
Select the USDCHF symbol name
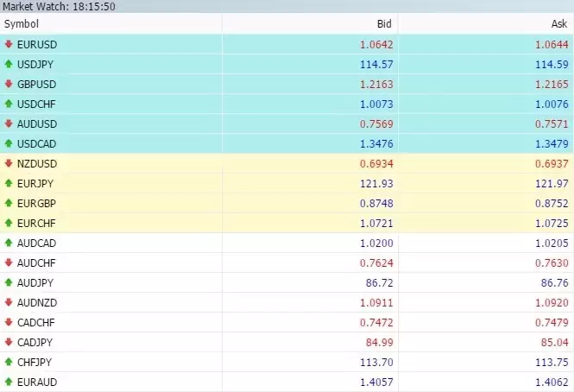click(36, 104)
